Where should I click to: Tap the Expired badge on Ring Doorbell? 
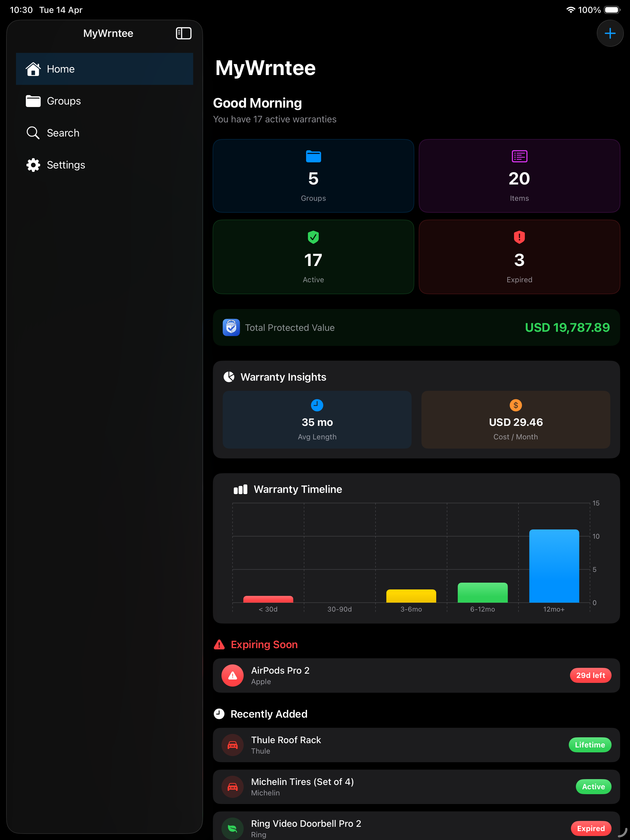(x=591, y=828)
